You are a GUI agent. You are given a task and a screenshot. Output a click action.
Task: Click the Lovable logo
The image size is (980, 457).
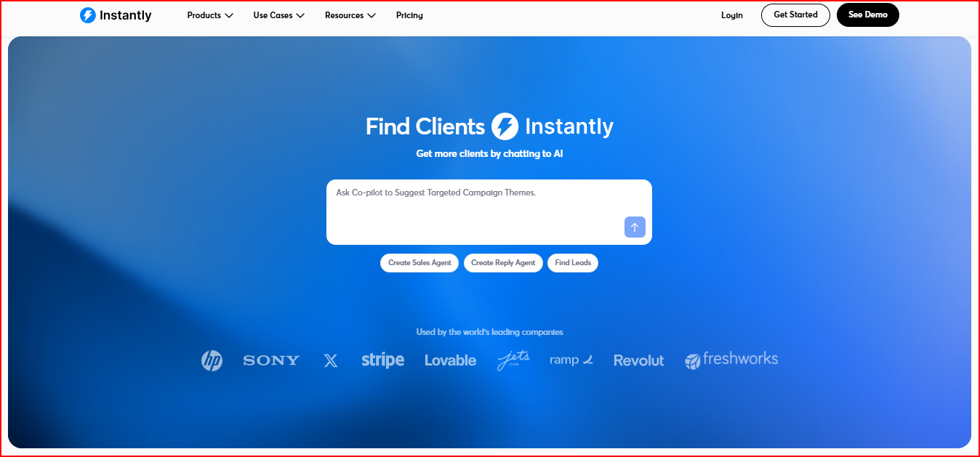tap(451, 360)
